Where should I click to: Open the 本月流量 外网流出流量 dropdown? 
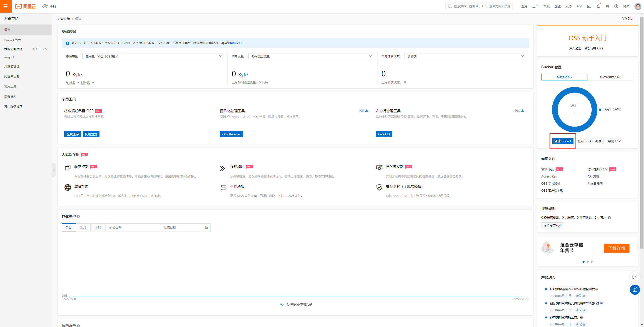pyautogui.click(x=311, y=56)
